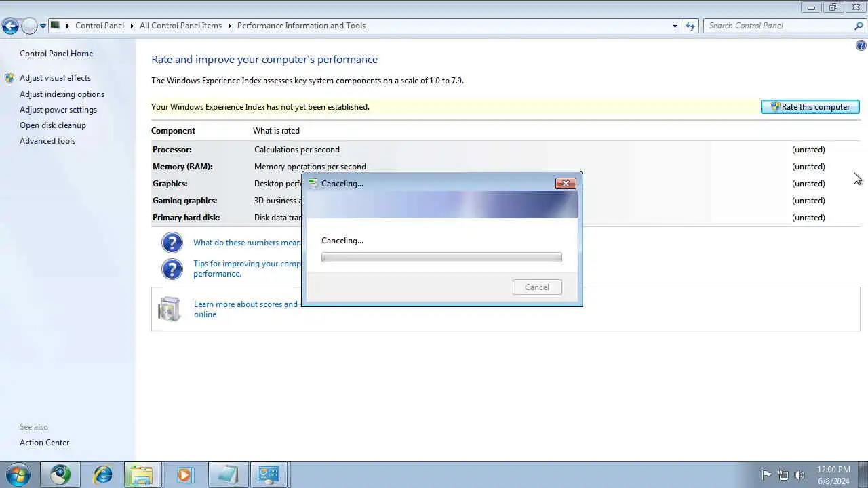Select the Control Panel breadcrumb

(x=100, y=26)
